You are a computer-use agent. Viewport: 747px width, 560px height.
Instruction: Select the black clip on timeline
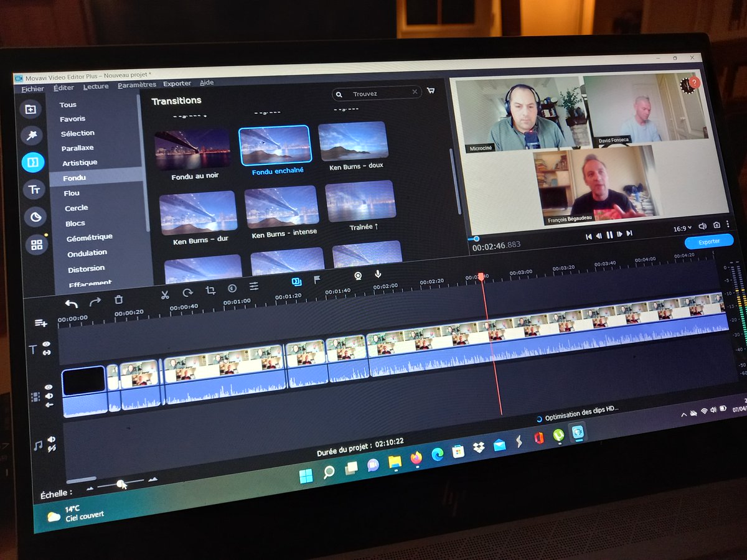click(x=83, y=380)
